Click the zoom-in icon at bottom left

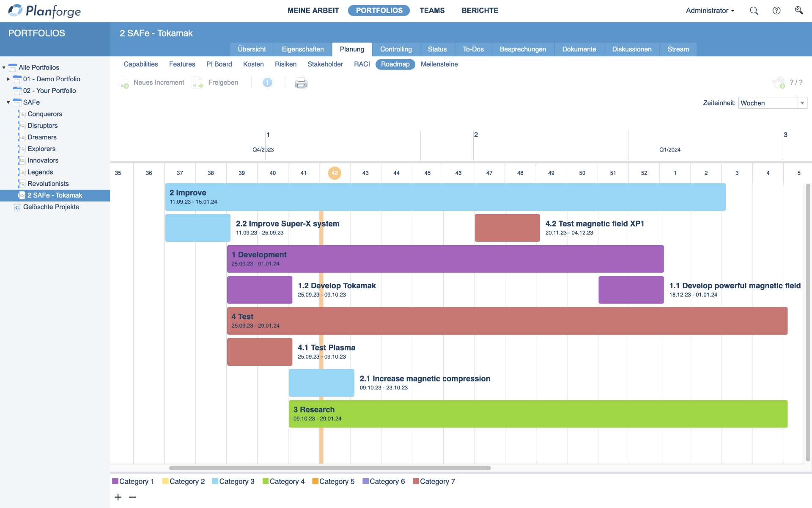[x=118, y=497]
